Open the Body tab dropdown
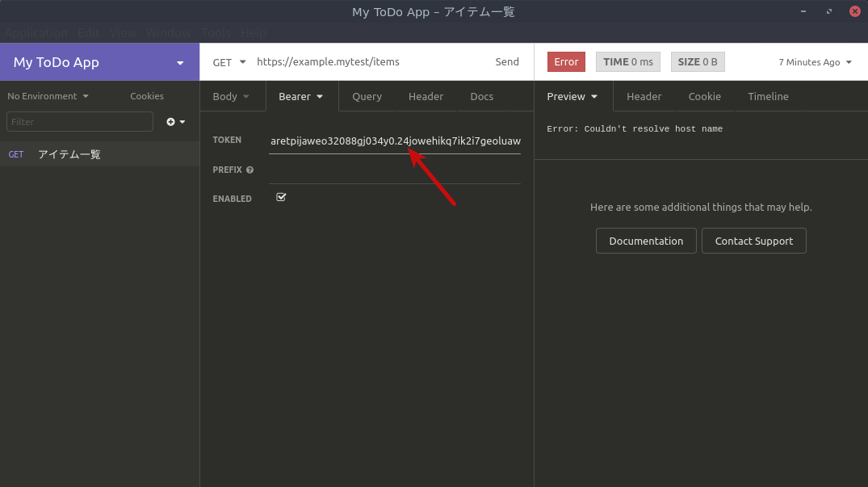Viewport: 868px width, 487px height. pyautogui.click(x=231, y=96)
